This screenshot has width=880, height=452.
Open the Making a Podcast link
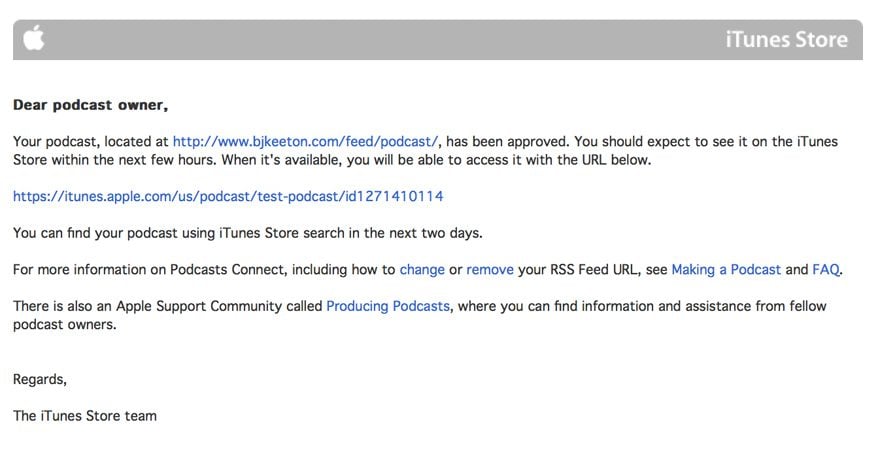726,269
